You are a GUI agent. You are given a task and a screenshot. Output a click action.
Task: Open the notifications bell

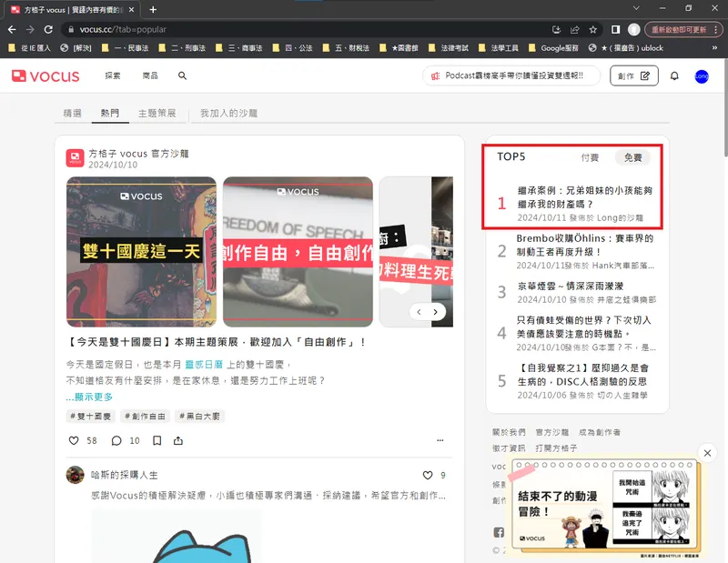tap(674, 76)
